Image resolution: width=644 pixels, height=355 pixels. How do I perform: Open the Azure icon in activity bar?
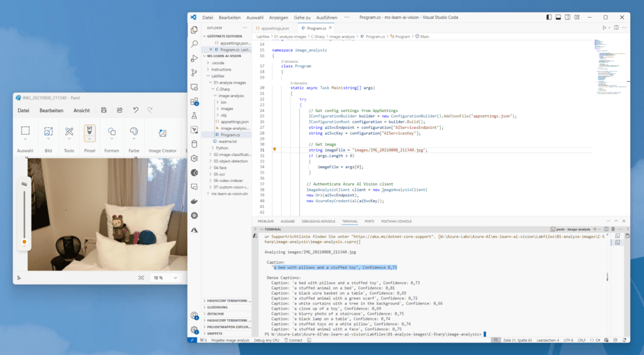tap(194, 230)
